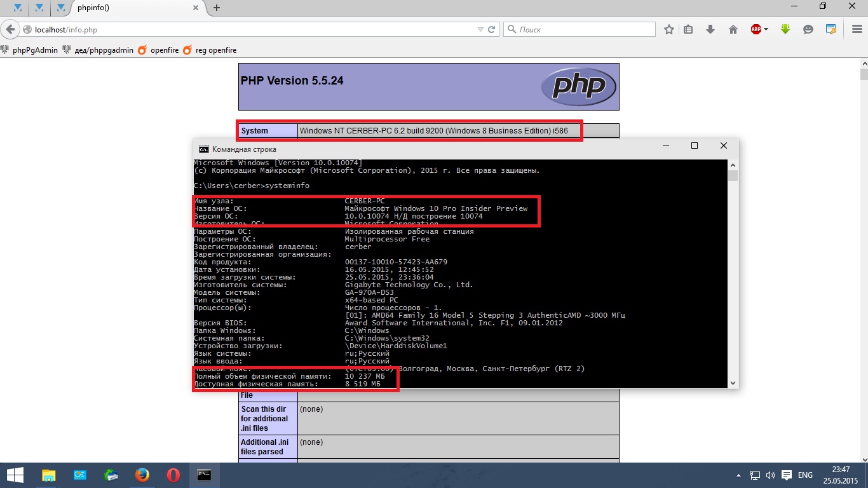
Task: Minimize the Командная строка window
Action: pos(665,146)
